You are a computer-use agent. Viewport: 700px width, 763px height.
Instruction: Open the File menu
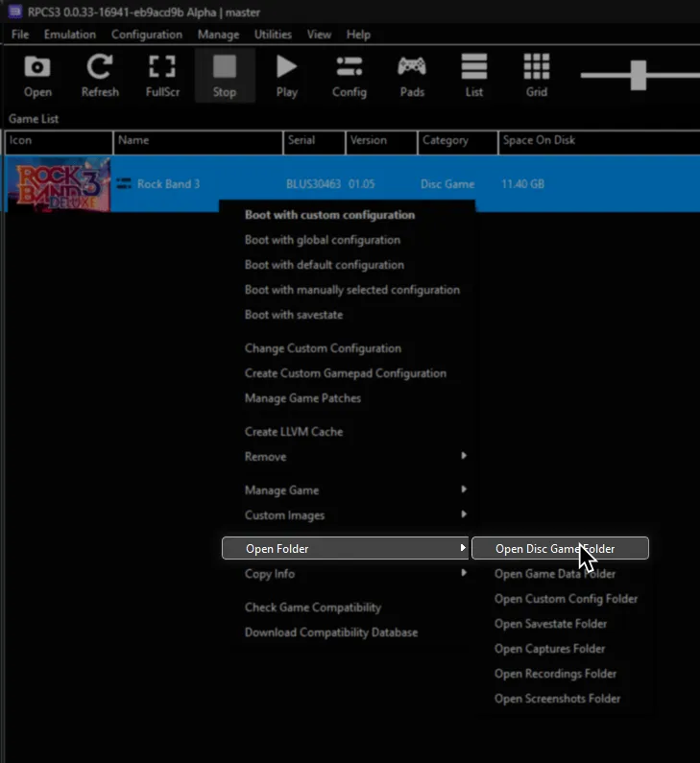[20, 35]
